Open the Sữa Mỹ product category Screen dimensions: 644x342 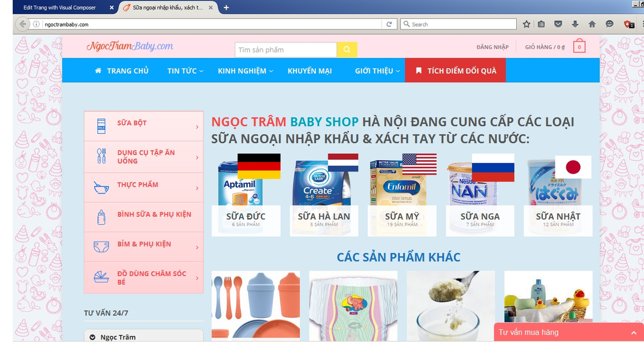402,194
